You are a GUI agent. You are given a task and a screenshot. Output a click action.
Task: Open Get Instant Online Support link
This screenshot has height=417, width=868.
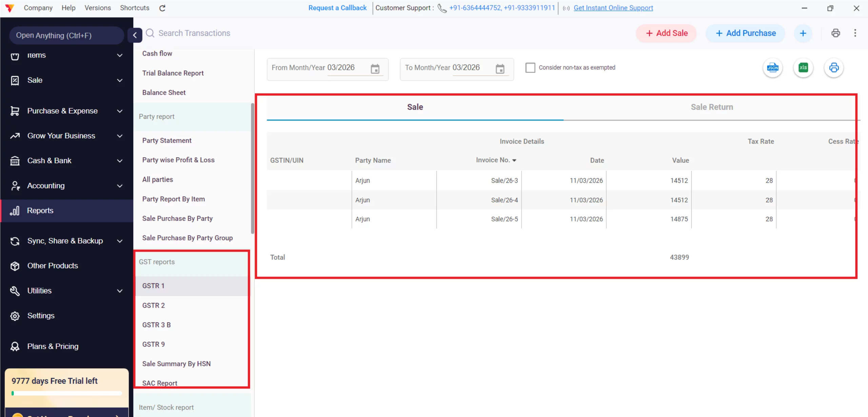(613, 8)
